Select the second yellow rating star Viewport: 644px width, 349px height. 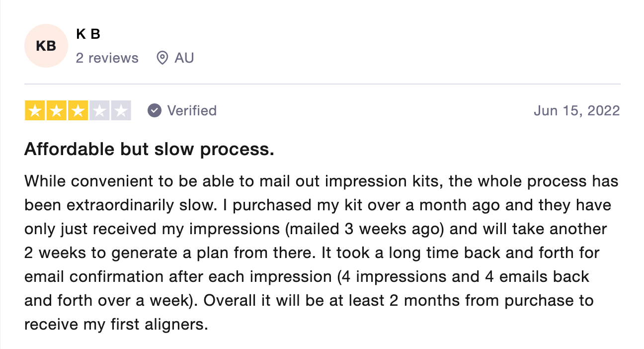[x=56, y=111]
